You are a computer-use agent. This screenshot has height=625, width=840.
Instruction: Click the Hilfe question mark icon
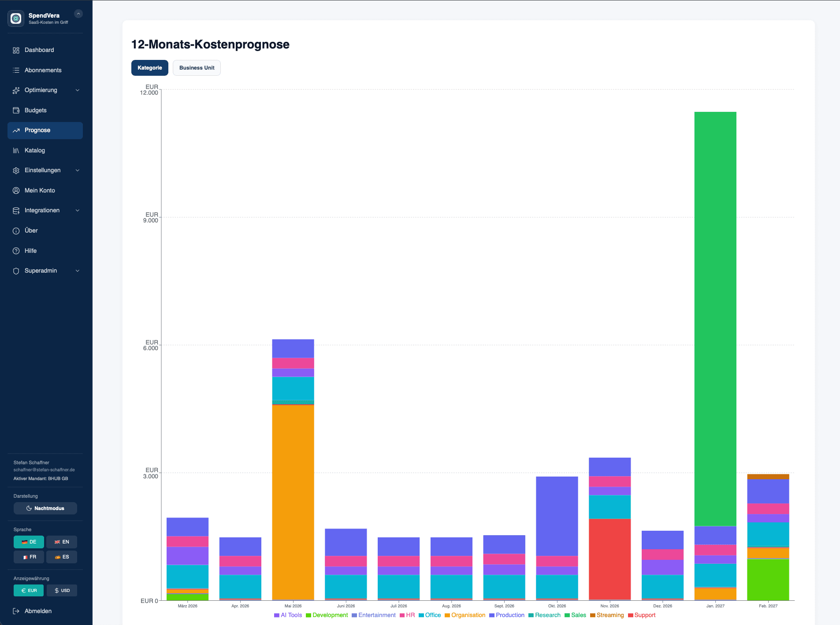(x=16, y=251)
